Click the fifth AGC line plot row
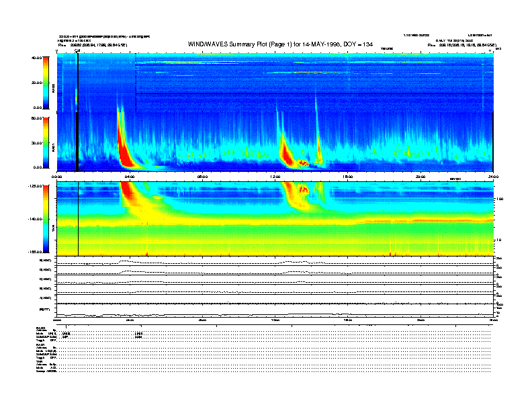 [275, 299]
